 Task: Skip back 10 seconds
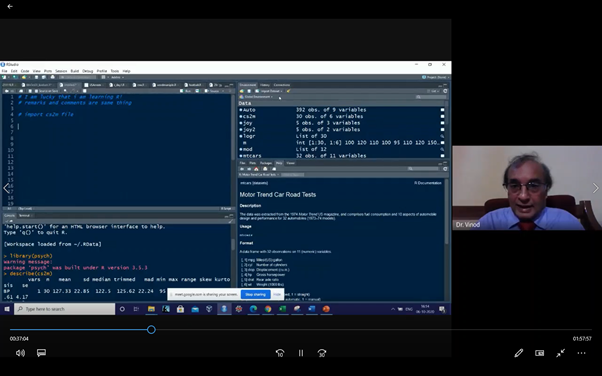pyautogui.click(x=280, y=353)
